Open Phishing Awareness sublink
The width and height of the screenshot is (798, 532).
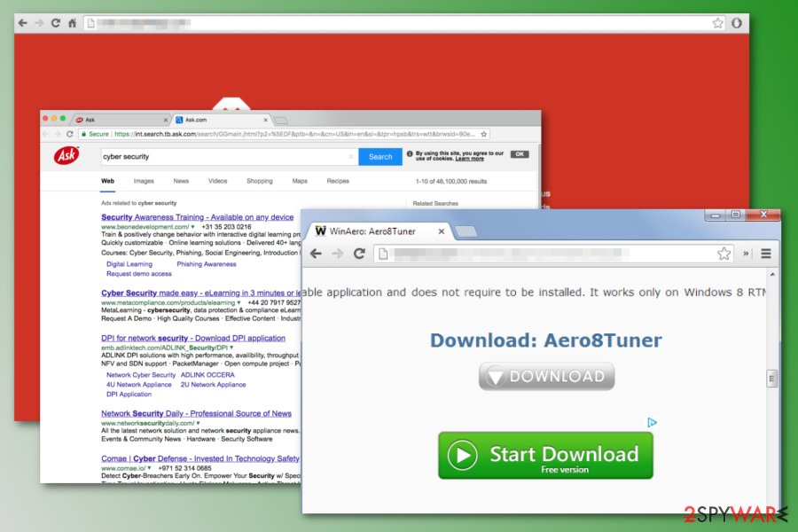tap(206, 264)
